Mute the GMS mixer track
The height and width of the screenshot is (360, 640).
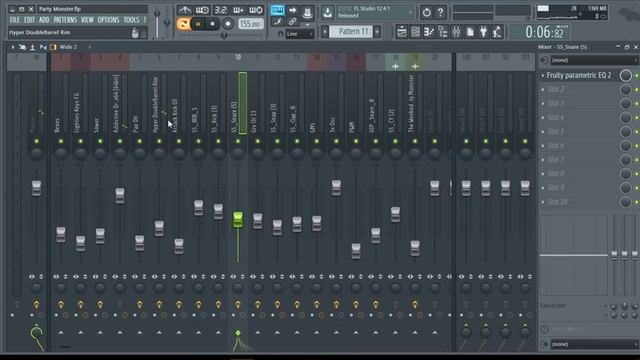317,141
